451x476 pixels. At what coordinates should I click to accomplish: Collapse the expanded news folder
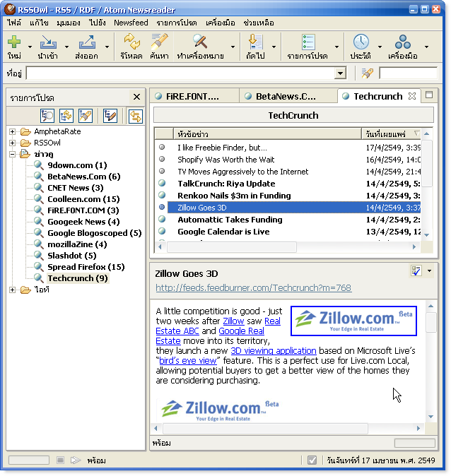point(12,154)
